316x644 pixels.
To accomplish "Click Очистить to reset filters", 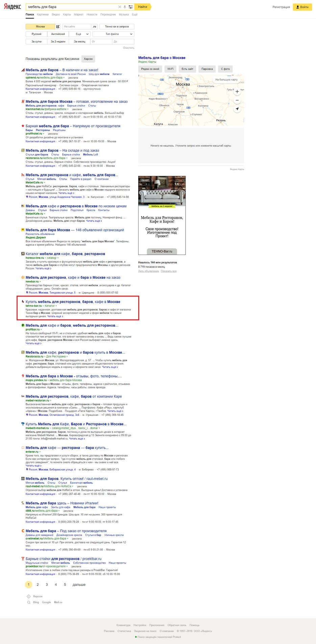I will click(x=129, y=48).
